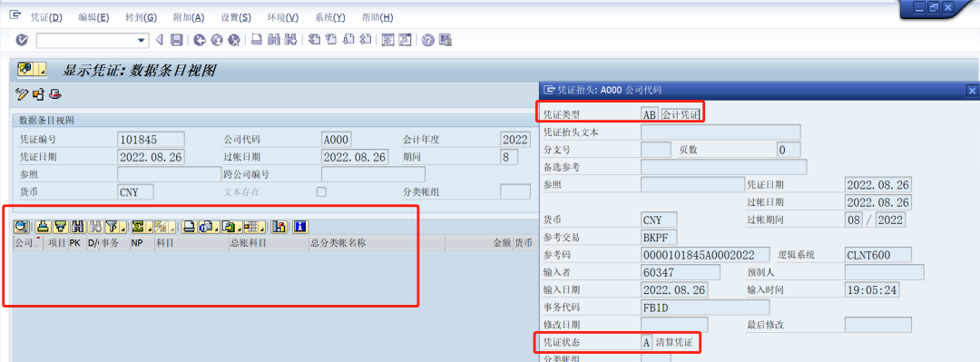This screenshot has height=362, width=980.
Task: Collapse the command field with the triangle arrow
Action: [x=159, y=40]
